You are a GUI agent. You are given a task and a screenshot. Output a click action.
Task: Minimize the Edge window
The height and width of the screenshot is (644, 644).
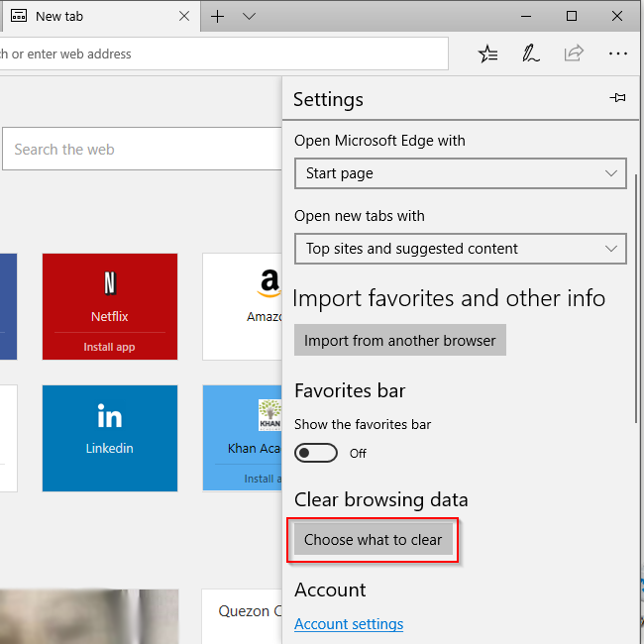526,17
